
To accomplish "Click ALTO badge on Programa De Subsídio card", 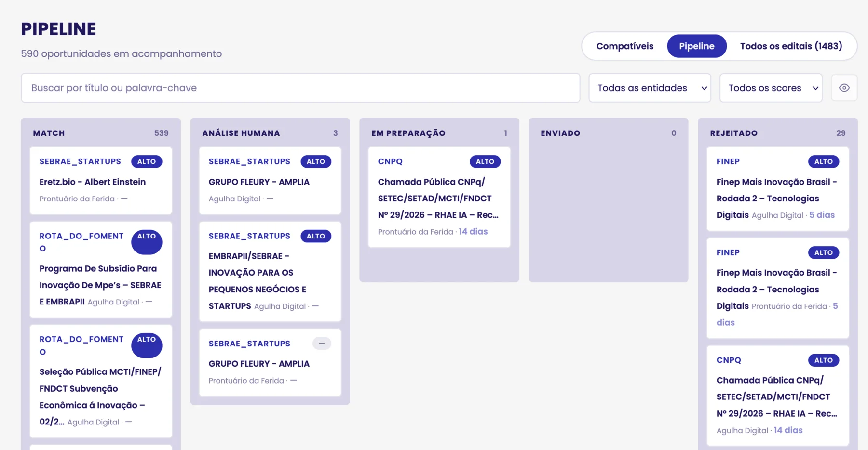I will 147,242.
